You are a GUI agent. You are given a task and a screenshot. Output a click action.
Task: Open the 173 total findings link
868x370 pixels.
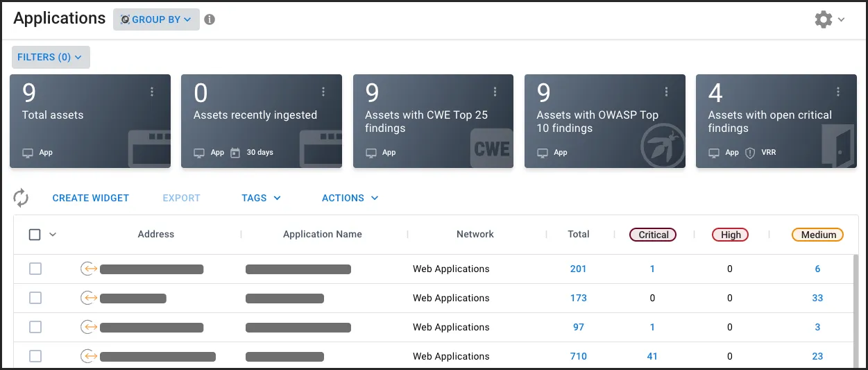click(x=579, y=298)
